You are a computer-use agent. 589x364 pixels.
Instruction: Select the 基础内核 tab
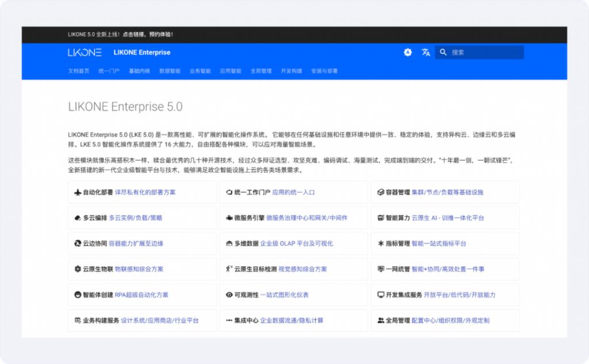139,71
